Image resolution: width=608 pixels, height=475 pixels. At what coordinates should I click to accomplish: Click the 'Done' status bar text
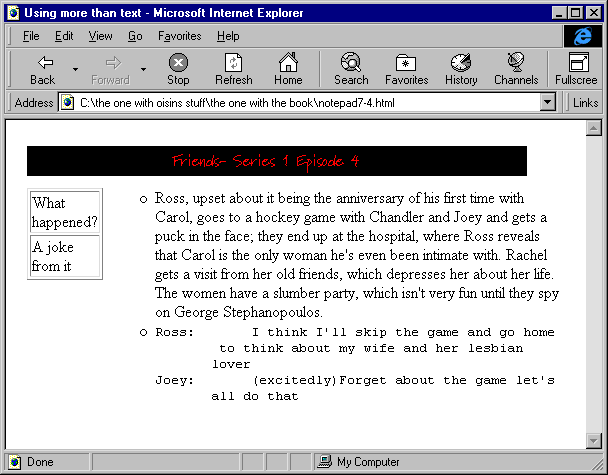(x=40, y=462)
